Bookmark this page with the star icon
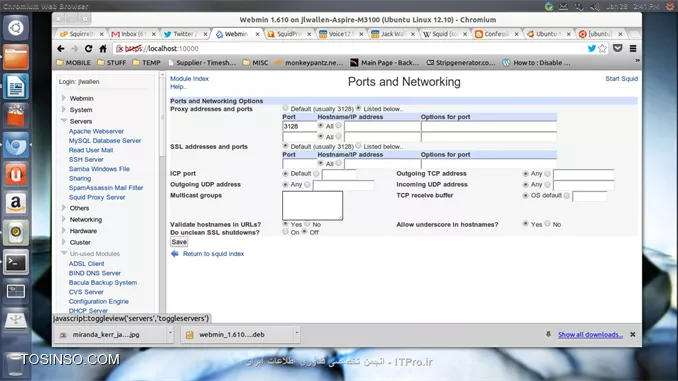The height and width of the screenshot is (381, 678). (x=602, y=48)
